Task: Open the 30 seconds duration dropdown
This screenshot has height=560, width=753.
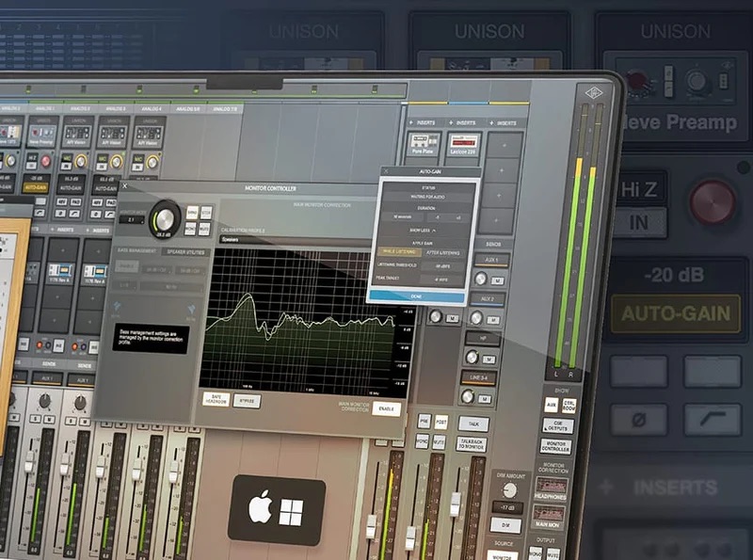Action: click(x=400, y=216)
